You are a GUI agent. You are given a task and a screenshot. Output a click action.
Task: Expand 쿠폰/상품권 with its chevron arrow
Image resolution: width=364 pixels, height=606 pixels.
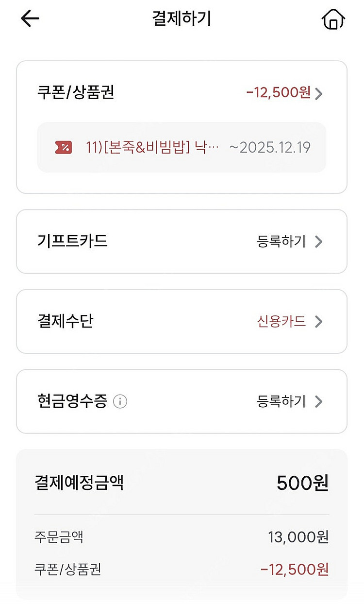318,93
